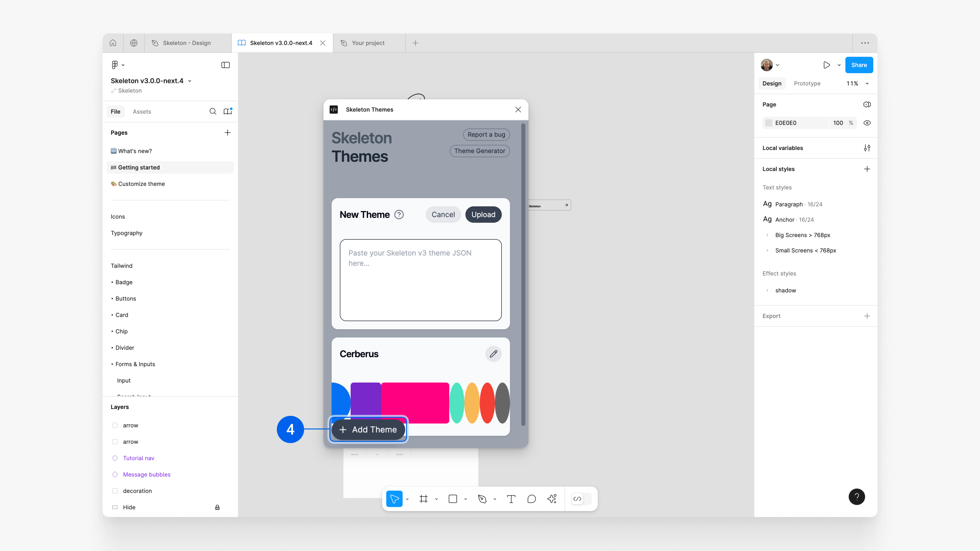Select the Comment tool
This screenshot has height=551, width=980.
531,499
